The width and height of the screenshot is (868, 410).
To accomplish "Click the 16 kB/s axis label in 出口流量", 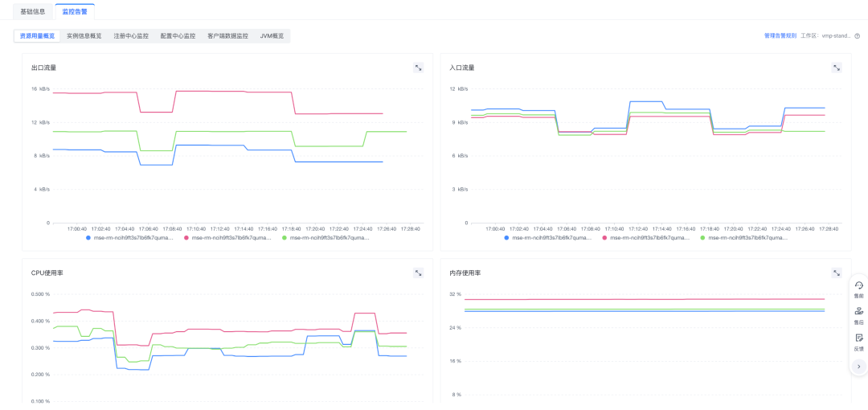I will pyautogui.click(x=40, y=88).
